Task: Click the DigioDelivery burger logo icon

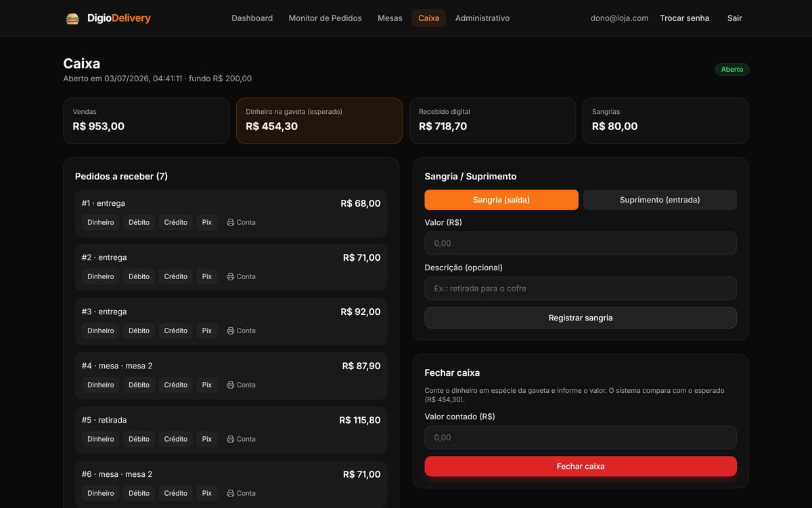Action: (72, 18)
